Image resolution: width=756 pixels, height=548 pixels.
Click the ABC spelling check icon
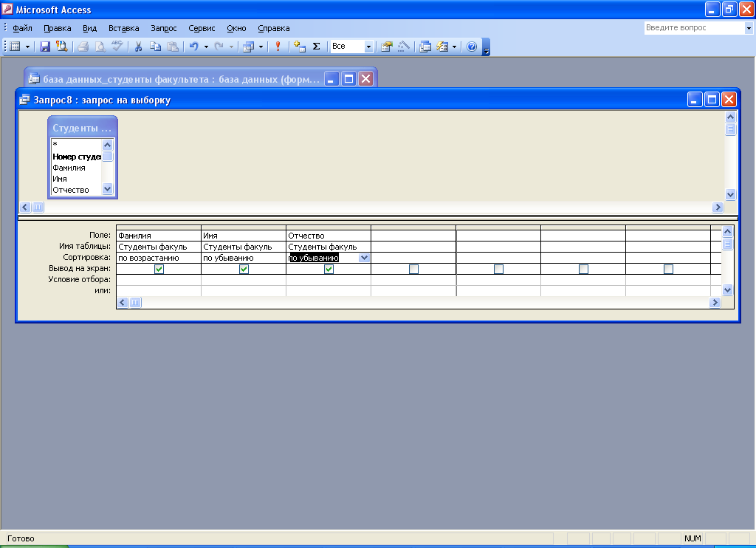[117, 47]
